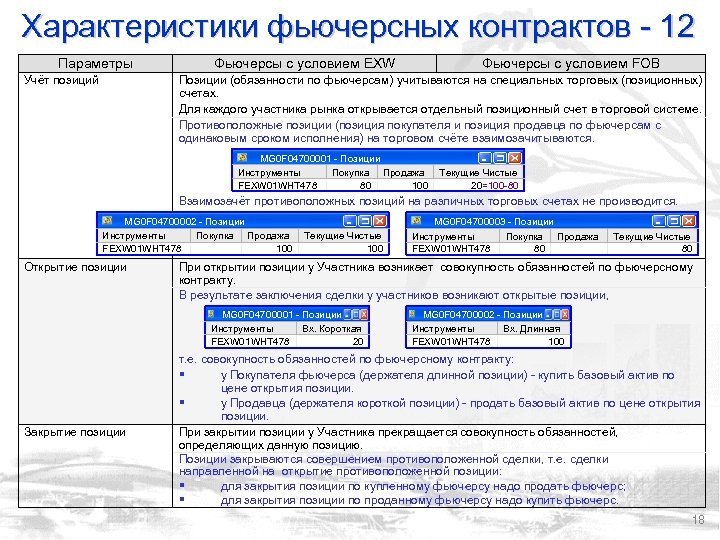Click Продажа header in MG0F04700002 window
The height and width of the screenshot is (540, 720).
coord(269,236)
